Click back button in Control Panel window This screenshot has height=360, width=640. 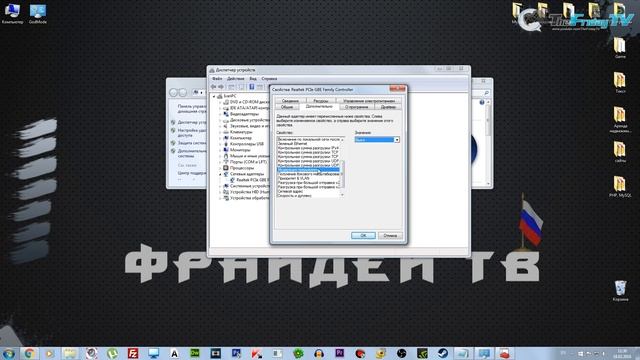tap(174, 93)
